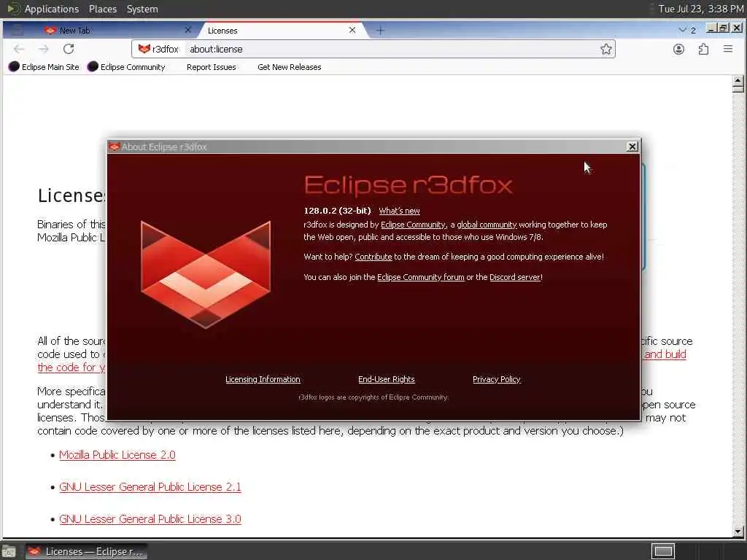Image resolution: width=747 pixels, height=560 pixels.
Task: Open Mozilla Public License 2.0 link
Action: [x=117, y=455]
